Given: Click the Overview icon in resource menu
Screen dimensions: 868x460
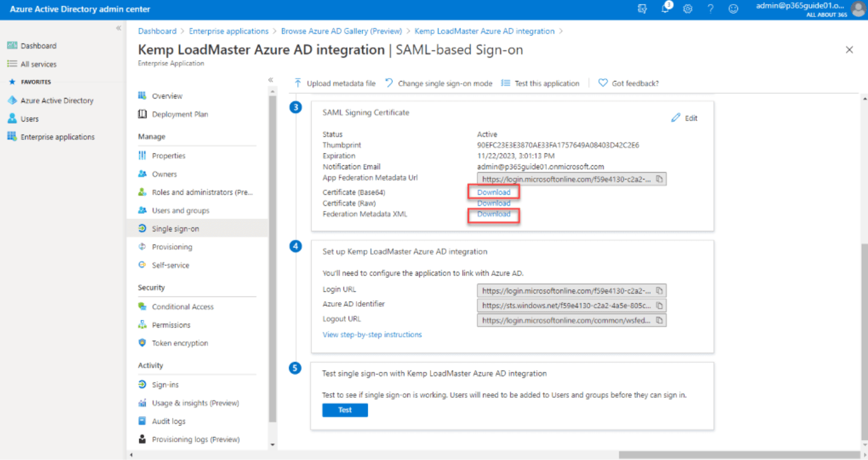Looking at the screenshot, I should [x=142, y=96].
